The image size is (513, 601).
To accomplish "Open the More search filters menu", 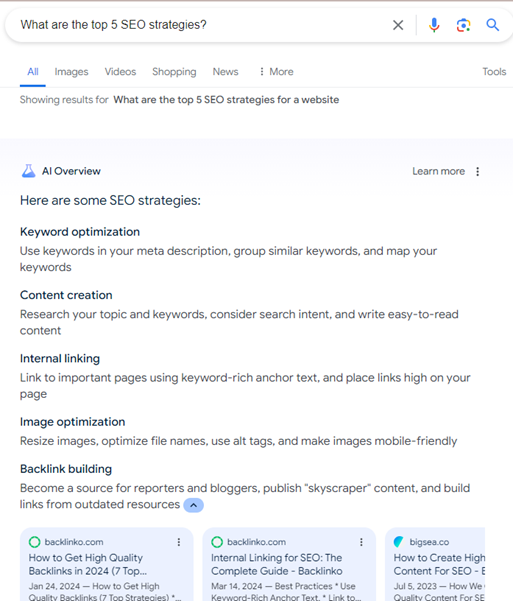I will (276, 72).
